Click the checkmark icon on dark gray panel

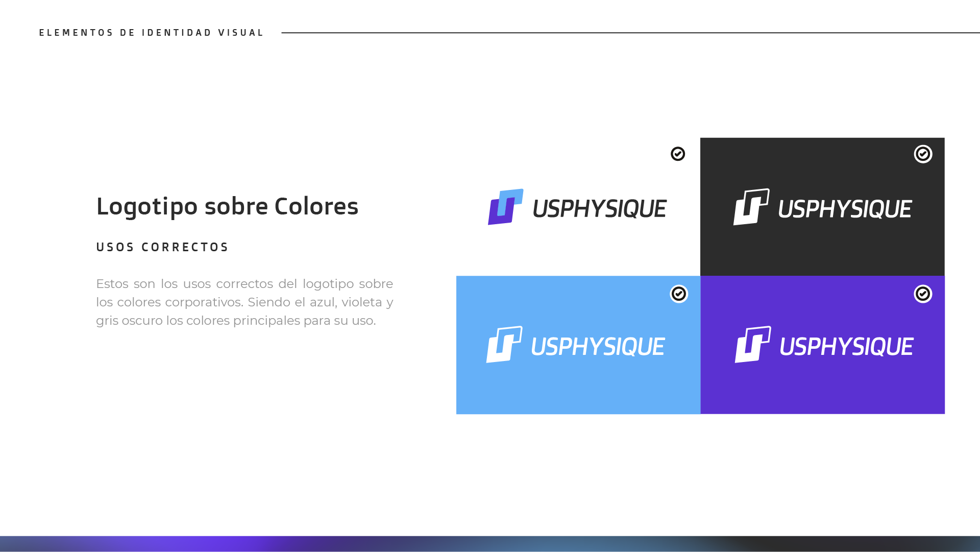tap(923, 154)
